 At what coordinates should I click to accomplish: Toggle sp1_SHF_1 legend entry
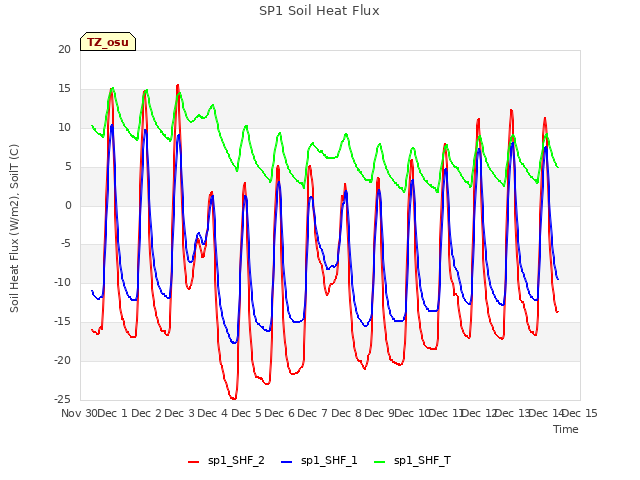pyautogui.click(x=320, y=461)
